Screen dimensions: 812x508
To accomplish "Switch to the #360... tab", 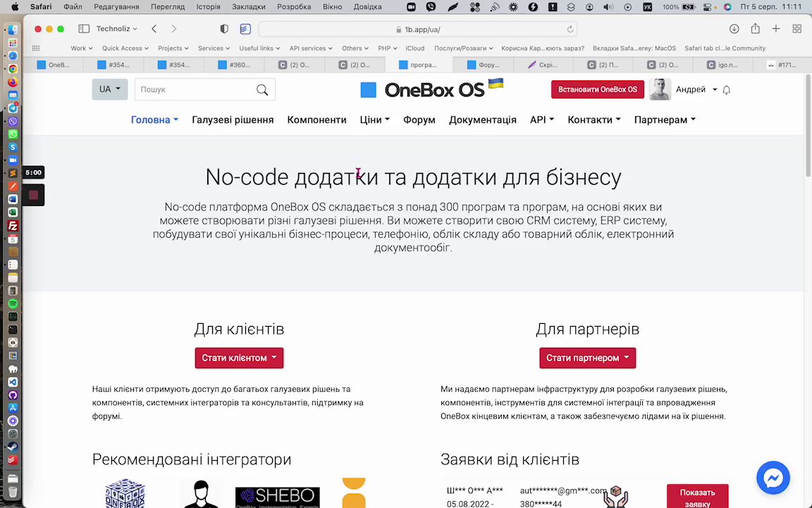I will point(234,65).
